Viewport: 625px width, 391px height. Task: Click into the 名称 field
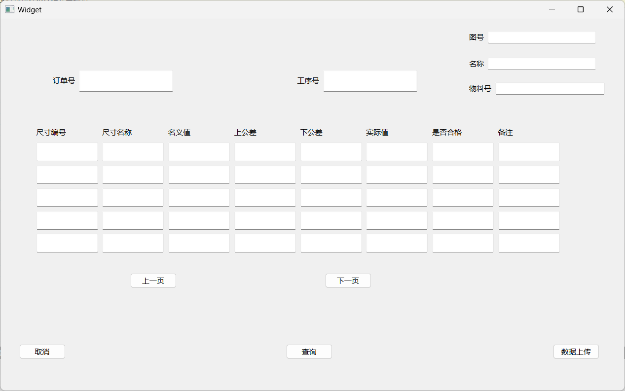point(542,64)
